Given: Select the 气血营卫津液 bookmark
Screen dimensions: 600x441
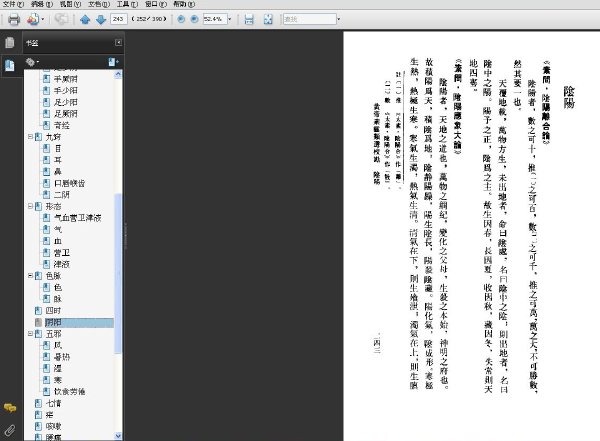Looking at the screenshot, I should click(x=77, y=218).
